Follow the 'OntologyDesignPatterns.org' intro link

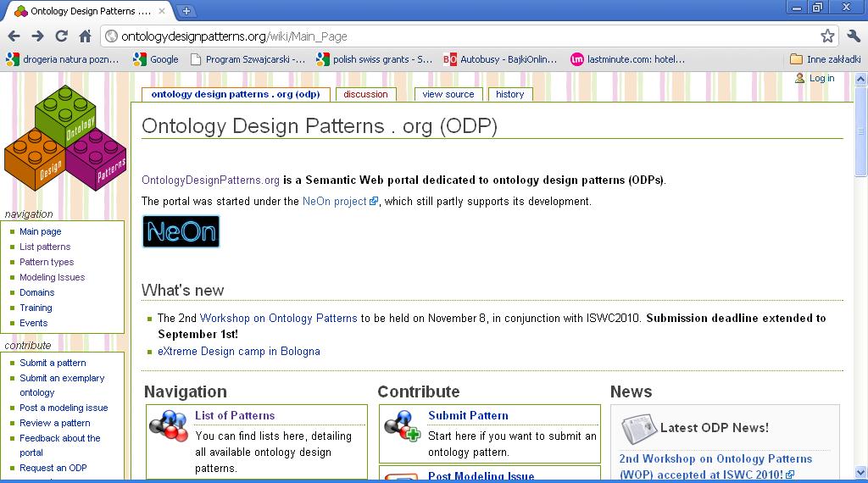tap(210, 180)
